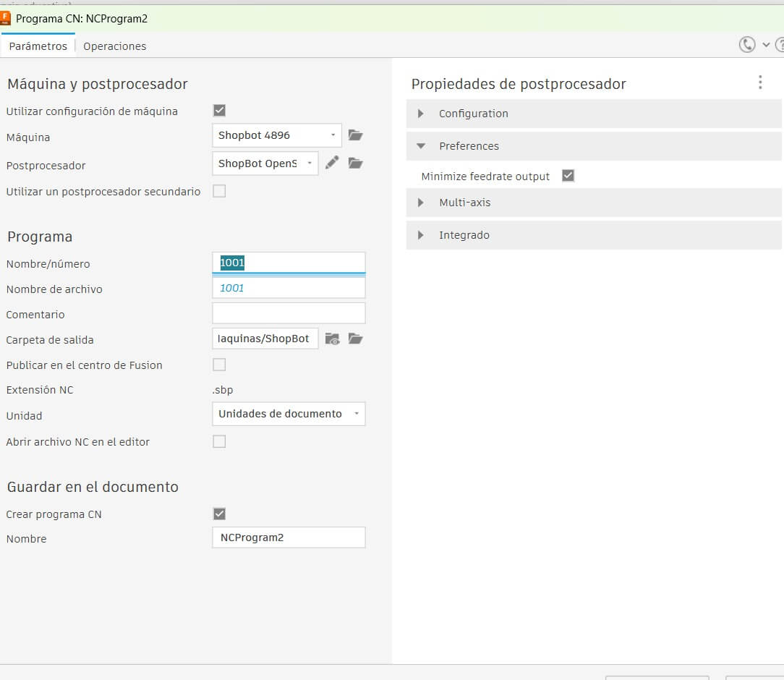This screenshot has height=680, width=784.
Task: Click the Fusion app icon in title bar
Action: pyautogui.click(x=6, y=19)
